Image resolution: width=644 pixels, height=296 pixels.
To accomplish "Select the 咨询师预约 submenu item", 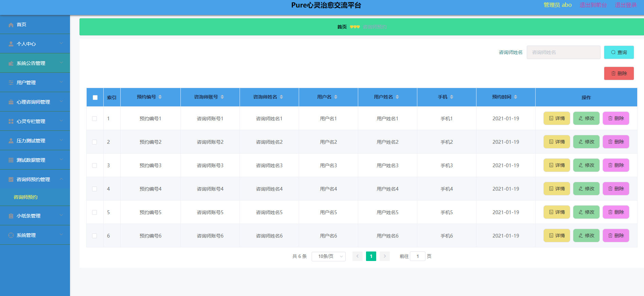I will (x=35, y=197).
